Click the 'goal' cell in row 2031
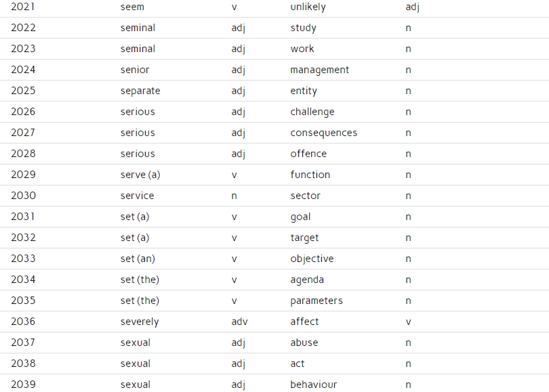This screenshot has width=549, height=392. (300, 217)
